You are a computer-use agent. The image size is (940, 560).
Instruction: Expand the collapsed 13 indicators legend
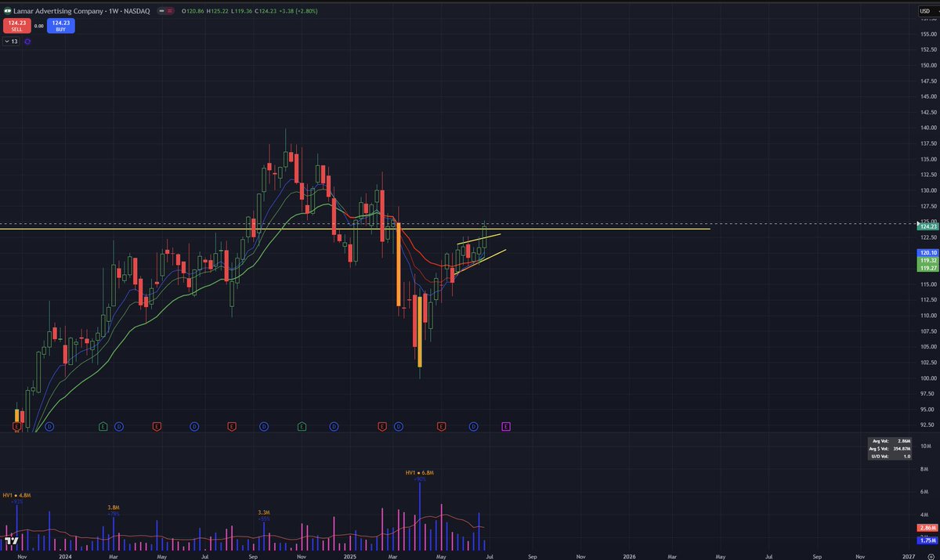point(11,41)
